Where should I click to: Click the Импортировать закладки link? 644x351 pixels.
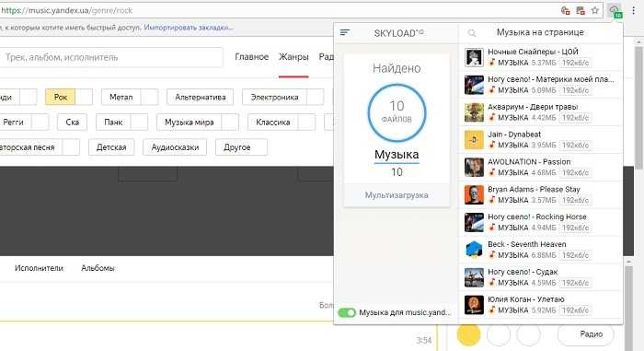(189, 28)
